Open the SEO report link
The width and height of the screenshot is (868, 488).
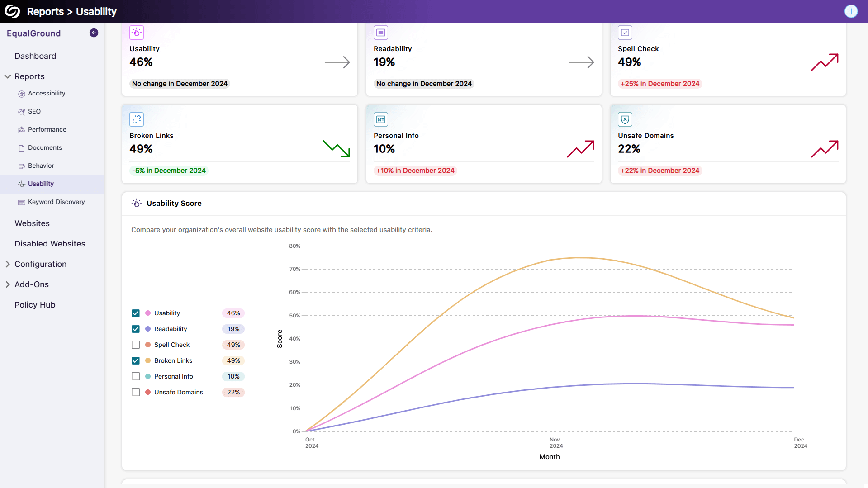coord(34,112)
